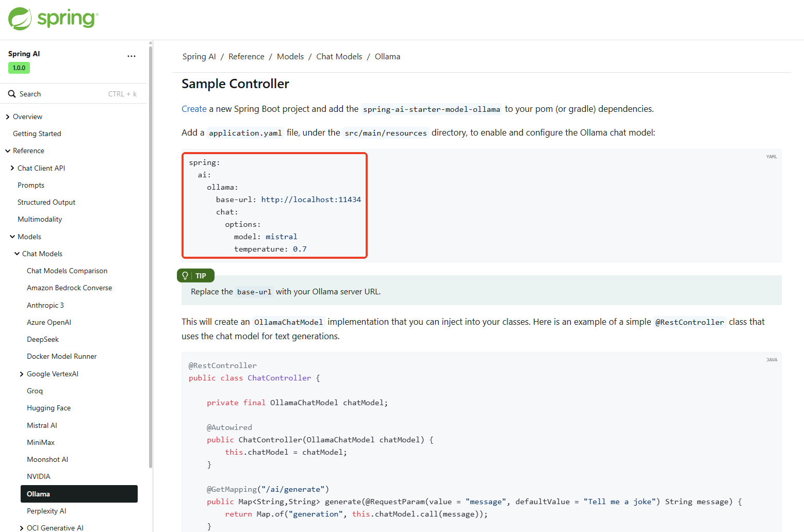The width and height of the screenshot is (804, 532).
Task: Collapse the Models section chevron
Action: [x=12, y=237]
